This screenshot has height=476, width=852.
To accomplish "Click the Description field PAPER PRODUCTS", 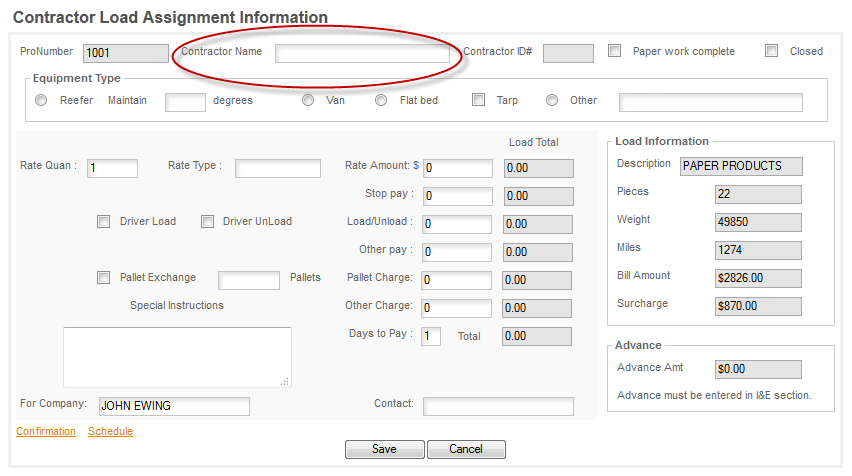I will (741, 166).
